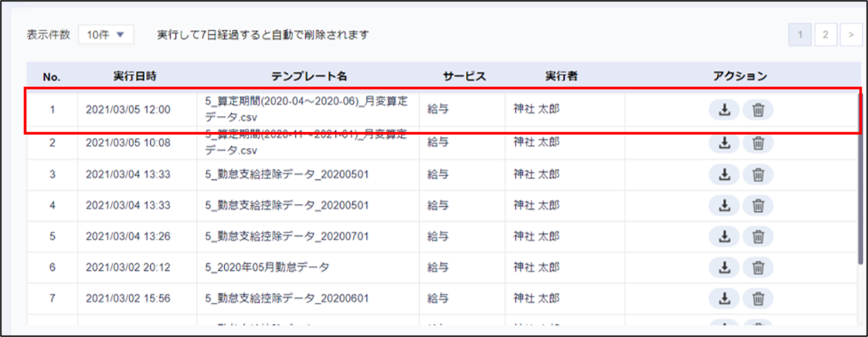868x337 pixels.
Task: Click 神社 太郎 in the 2021/03/02 20:12 row
Action: click(536, 268)
